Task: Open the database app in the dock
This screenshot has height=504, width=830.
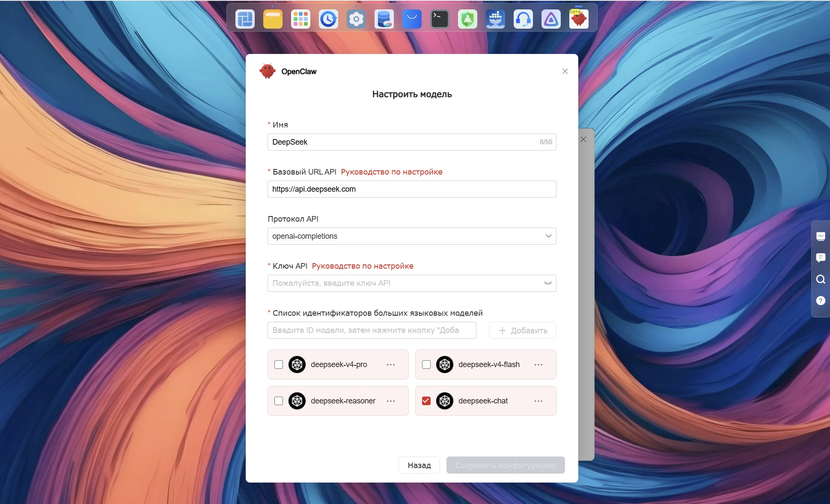Action: point(384,19)
